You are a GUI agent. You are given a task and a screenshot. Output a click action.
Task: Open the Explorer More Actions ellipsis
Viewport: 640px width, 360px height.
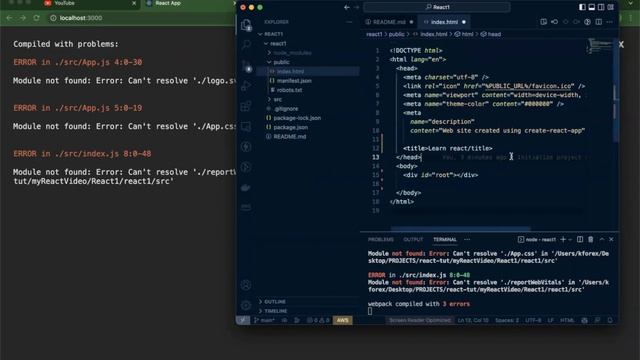coord(349,22)
